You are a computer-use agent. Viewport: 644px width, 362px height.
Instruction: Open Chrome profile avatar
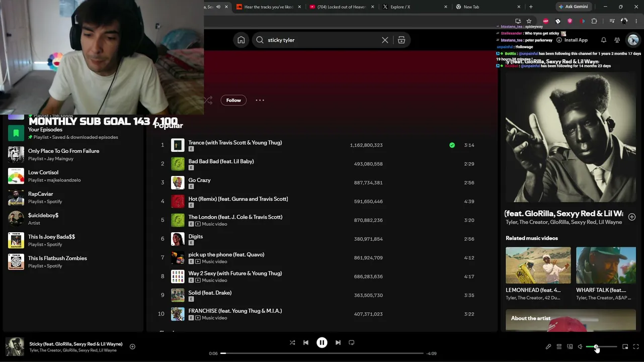click(x=624, y=21)
